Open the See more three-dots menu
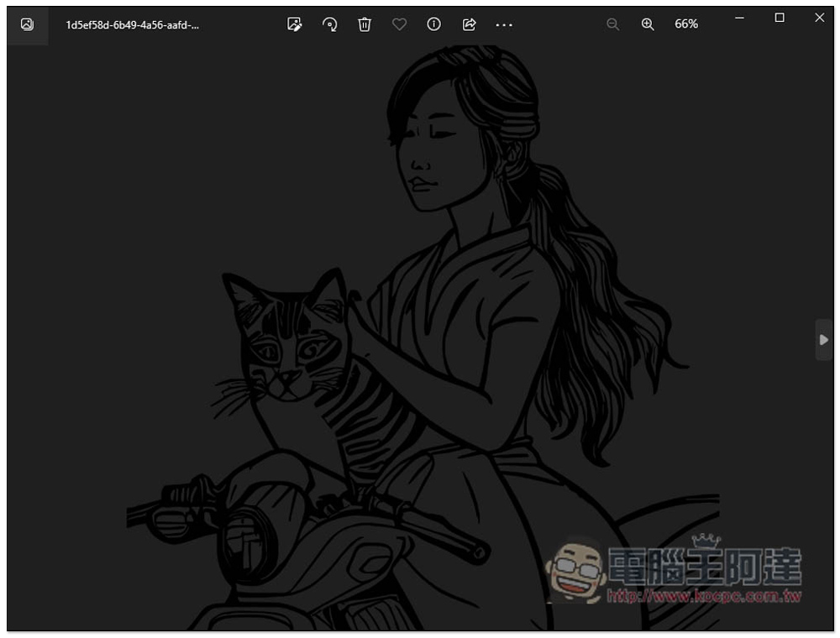 504,24
